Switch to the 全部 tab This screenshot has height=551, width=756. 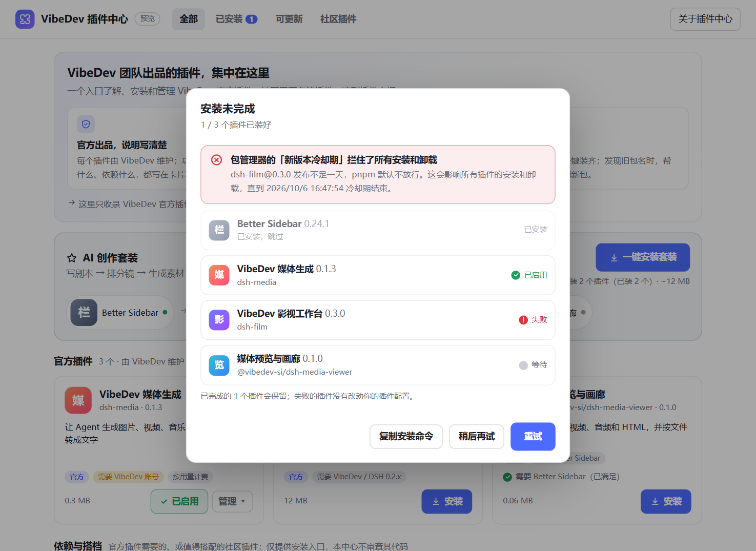tap(188, 19)
